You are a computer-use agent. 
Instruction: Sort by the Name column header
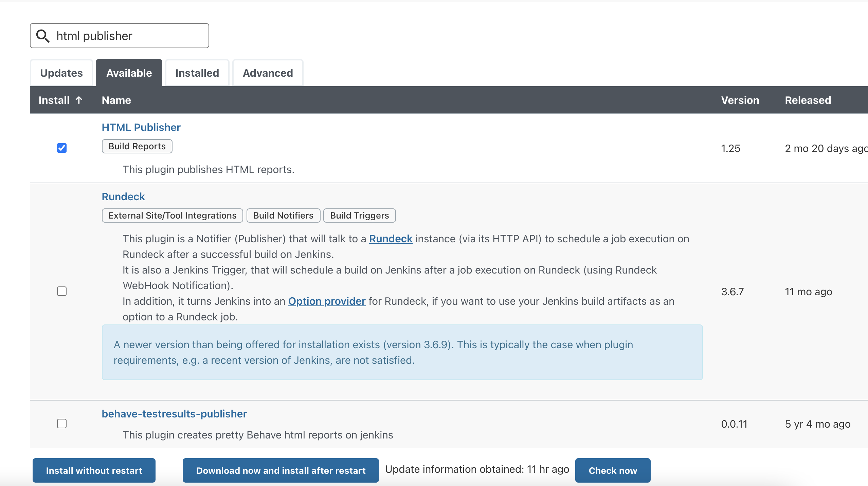click(x=116, y=100)
